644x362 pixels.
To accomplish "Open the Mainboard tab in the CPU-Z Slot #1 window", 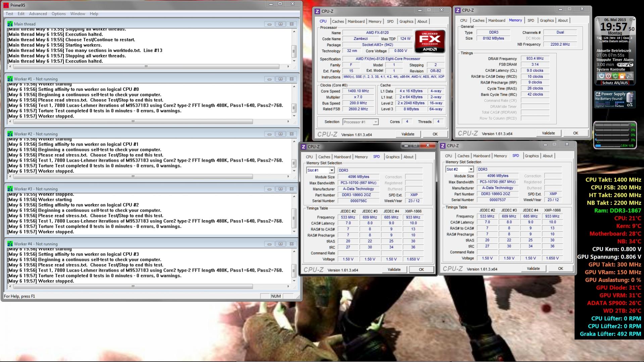I will coord(342,157).
